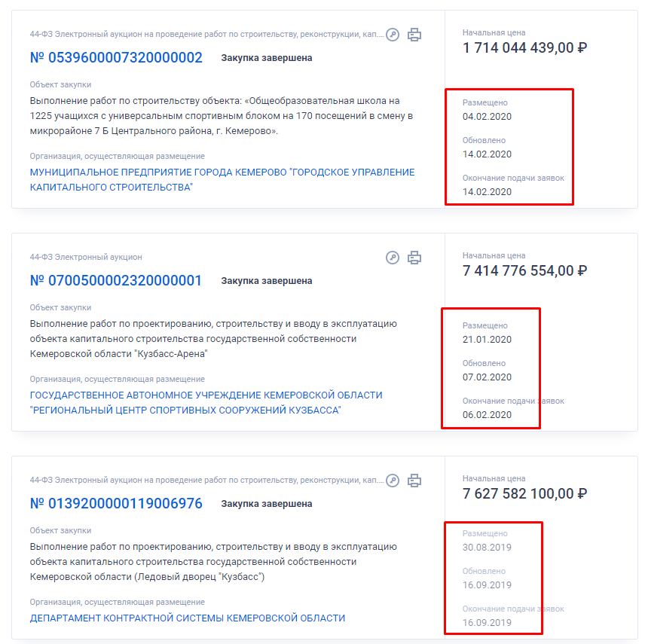Click the first card's Закупка завершена status
The image size is (645, 644).
tap(267, 58)
